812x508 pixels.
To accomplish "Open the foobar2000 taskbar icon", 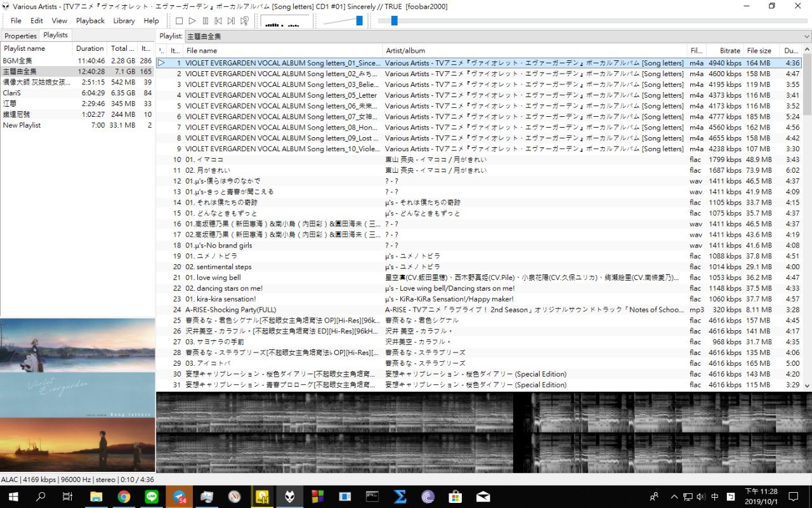I will [290, 497].
